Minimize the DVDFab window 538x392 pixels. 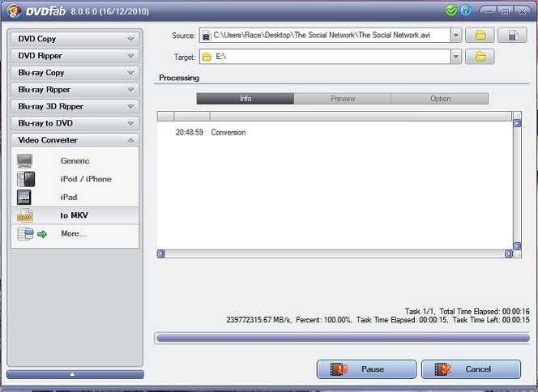tap(489, 11)
